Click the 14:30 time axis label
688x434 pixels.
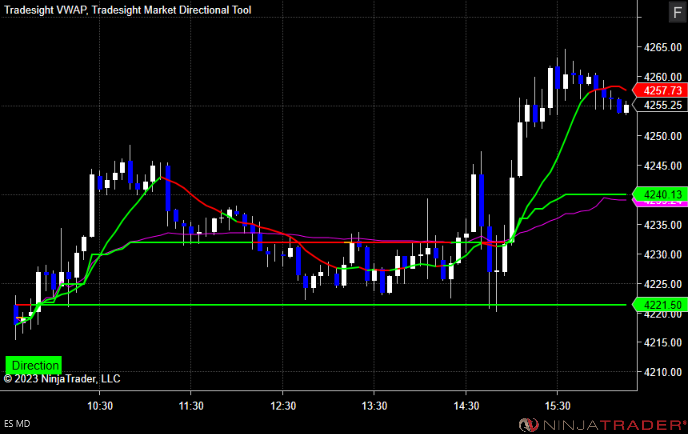tap(466, 405)
